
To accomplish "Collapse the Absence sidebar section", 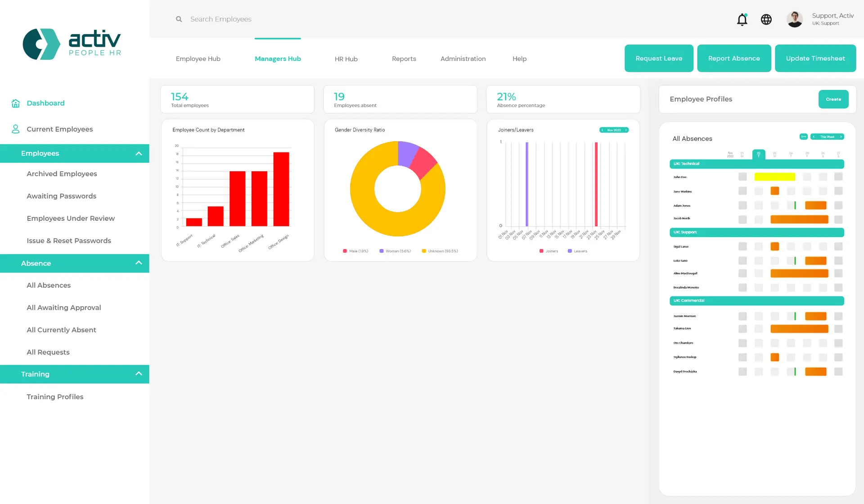I will (139, 263).
